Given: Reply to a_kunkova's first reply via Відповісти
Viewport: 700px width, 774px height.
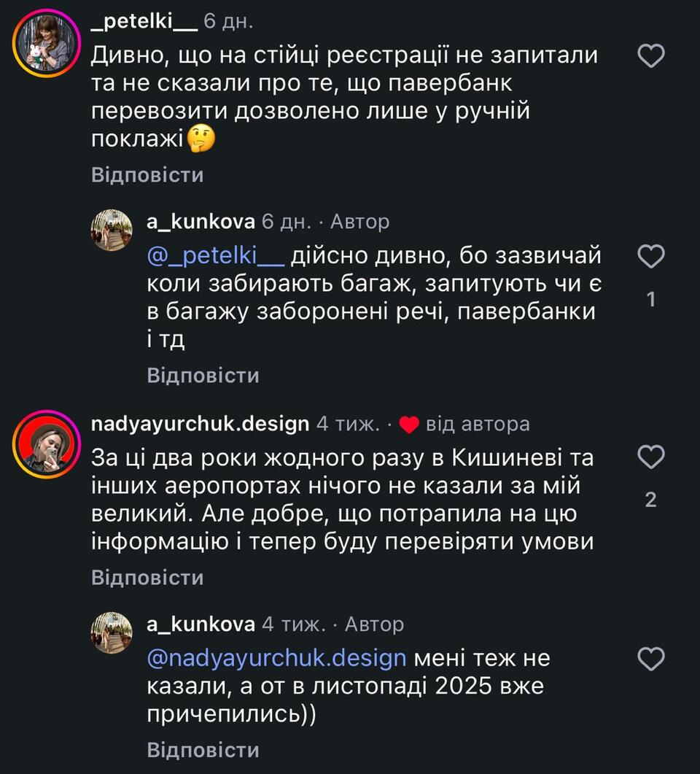Looking at the screenshot, I should pos(203,376).
